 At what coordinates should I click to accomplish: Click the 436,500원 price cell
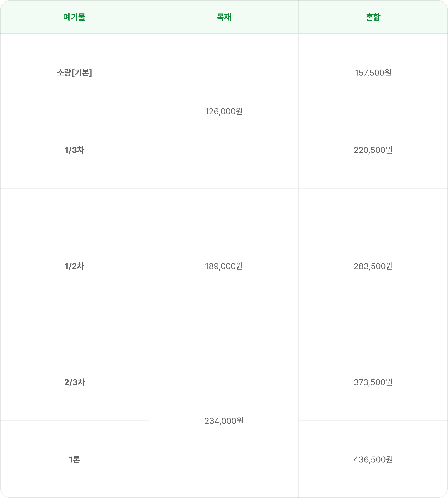[373, 459]
